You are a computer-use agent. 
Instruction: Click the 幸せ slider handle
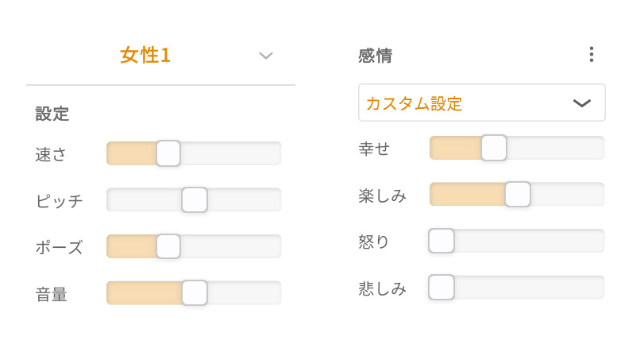coord(494,148)
